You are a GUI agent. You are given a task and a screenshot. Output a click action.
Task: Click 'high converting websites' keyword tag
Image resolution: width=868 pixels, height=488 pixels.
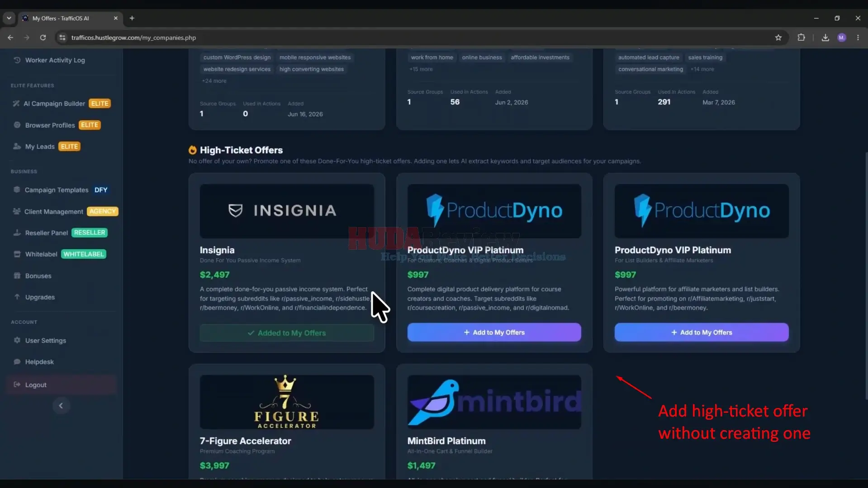click(x=311, y=69)
